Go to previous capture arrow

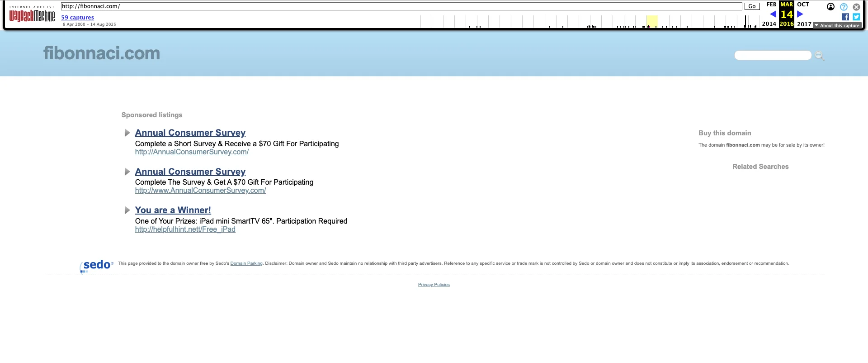pos(773,14)
